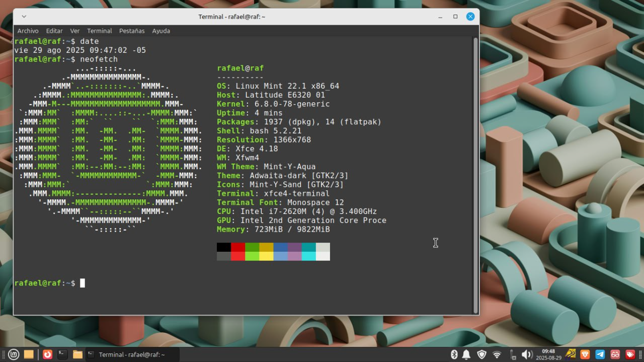Click the bright cyan neofetch color block
This screenshot has height=362, width=644.
pyautogui.click(x=308, y=256)
